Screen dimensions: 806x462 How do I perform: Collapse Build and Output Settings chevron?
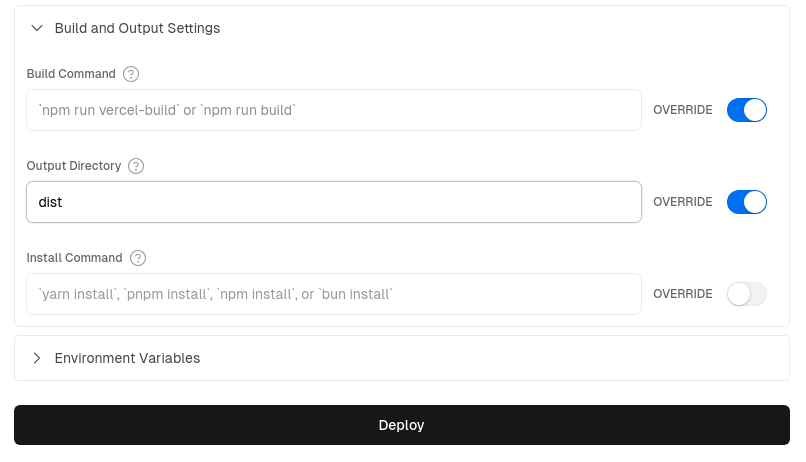point(37,28)
